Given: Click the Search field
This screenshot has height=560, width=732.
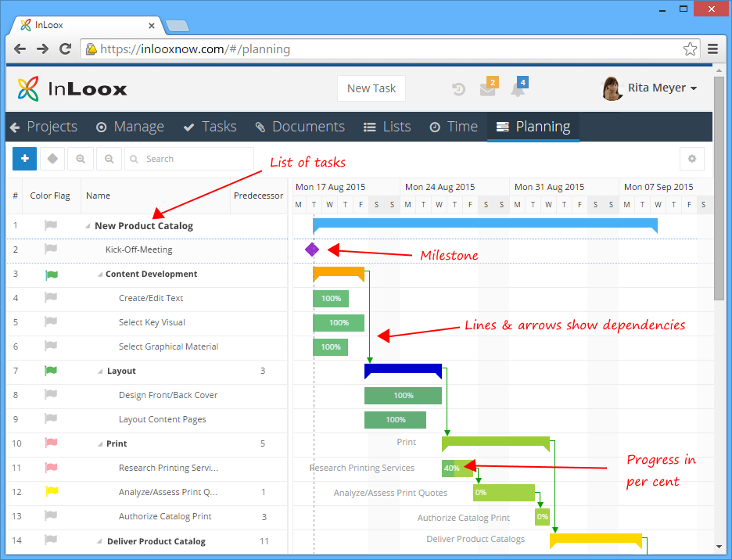Looking at the screenshot, I should coord(189,159).
